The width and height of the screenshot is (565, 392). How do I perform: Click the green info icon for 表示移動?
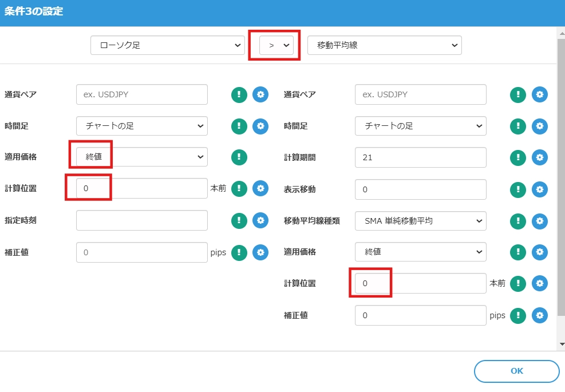coord(518,189)
